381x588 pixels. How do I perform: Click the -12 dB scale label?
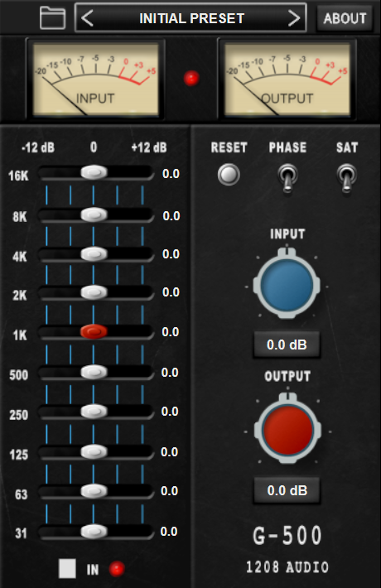pyautogui.click(x=38, y=147)
